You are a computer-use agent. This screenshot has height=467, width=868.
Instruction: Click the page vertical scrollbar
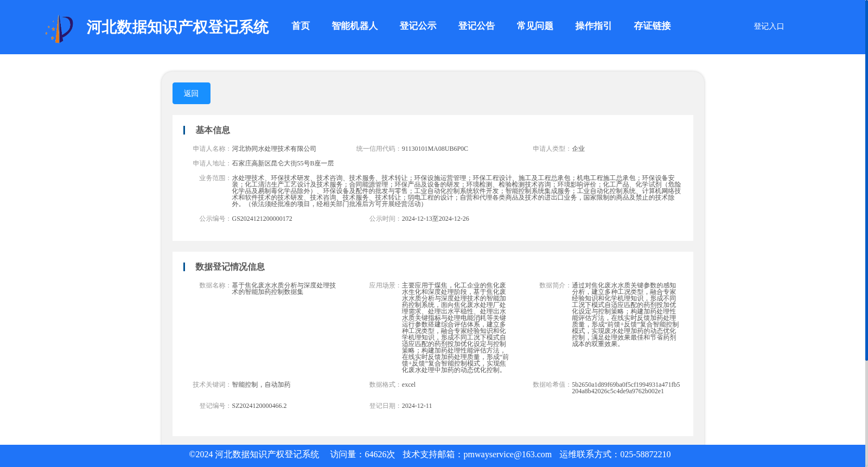pyautogui.click(x=866, y=180)
